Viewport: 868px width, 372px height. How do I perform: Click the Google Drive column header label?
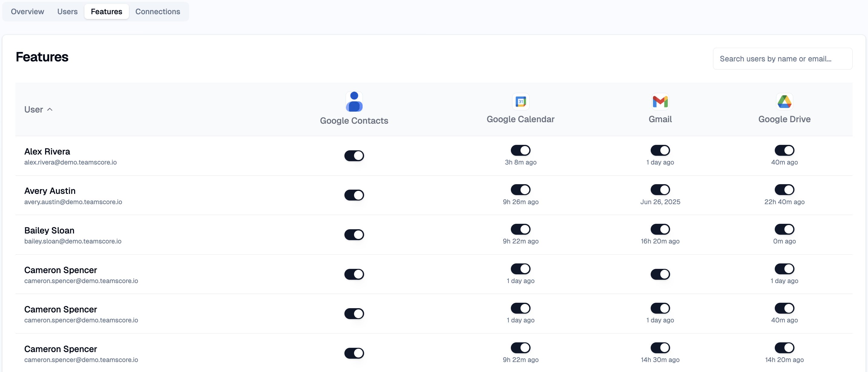coord(784,119)
